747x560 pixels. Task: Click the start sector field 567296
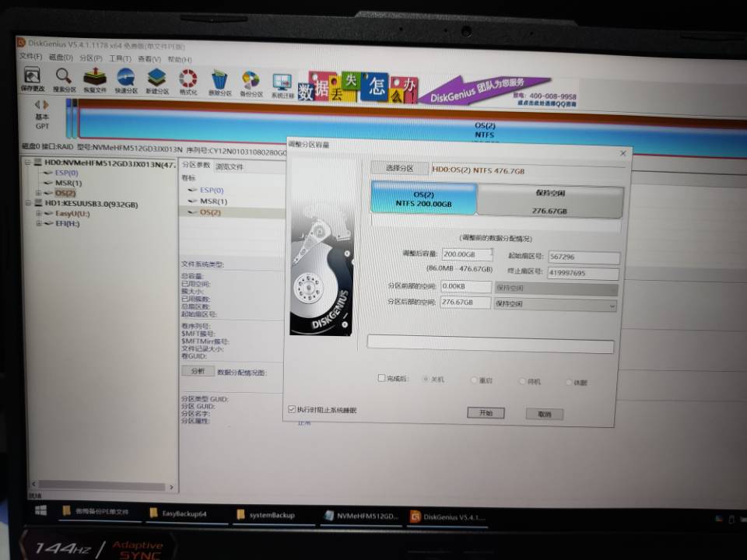(584, 257)
